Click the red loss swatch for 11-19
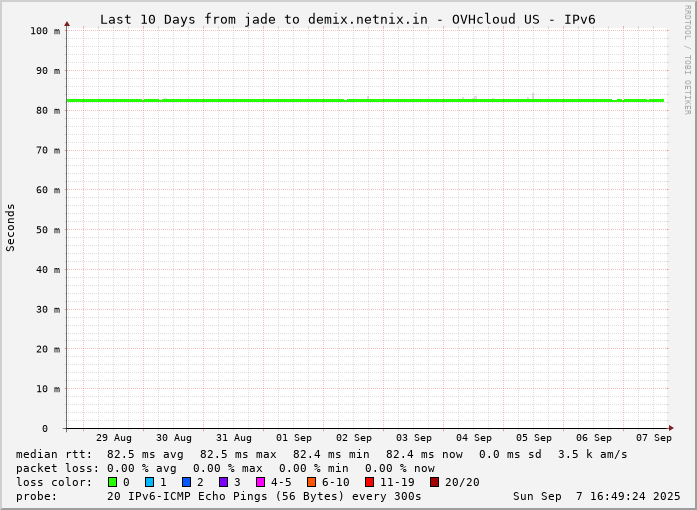The height and width of the screenshot is (510, 697). (x=369, y=482)
